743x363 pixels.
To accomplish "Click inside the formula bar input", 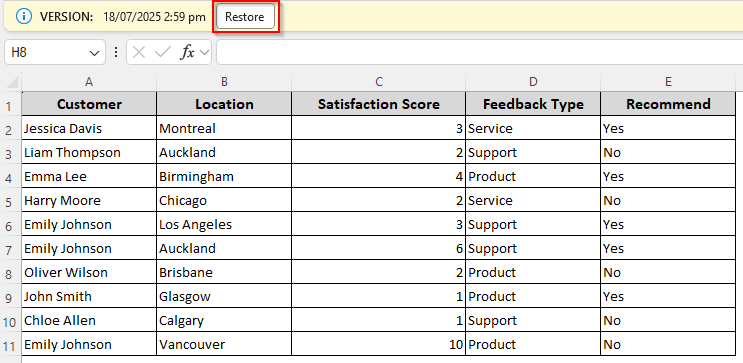I will tap(480, 52).
